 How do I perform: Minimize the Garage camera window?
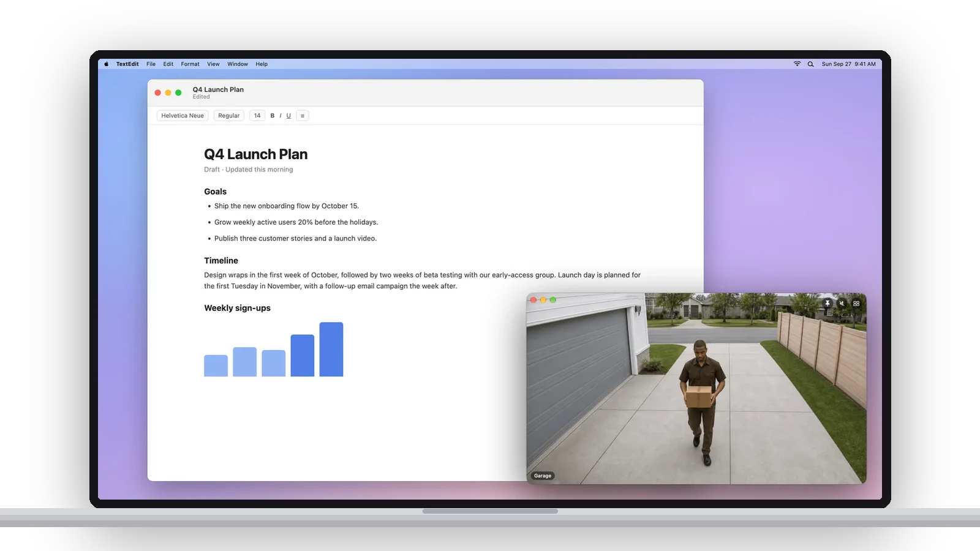tap(543, 300)
